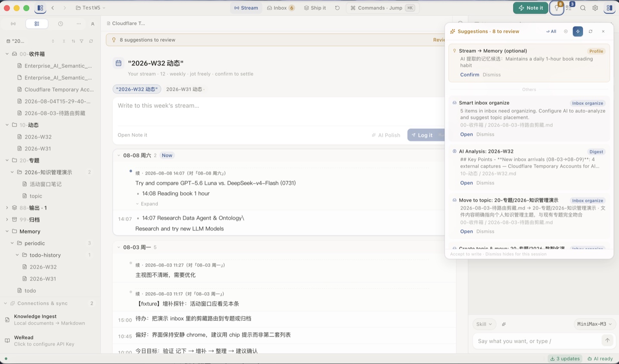Screen dimensions: 619x364
Task: Toggle the right panel layout icon
Action: 609,8
